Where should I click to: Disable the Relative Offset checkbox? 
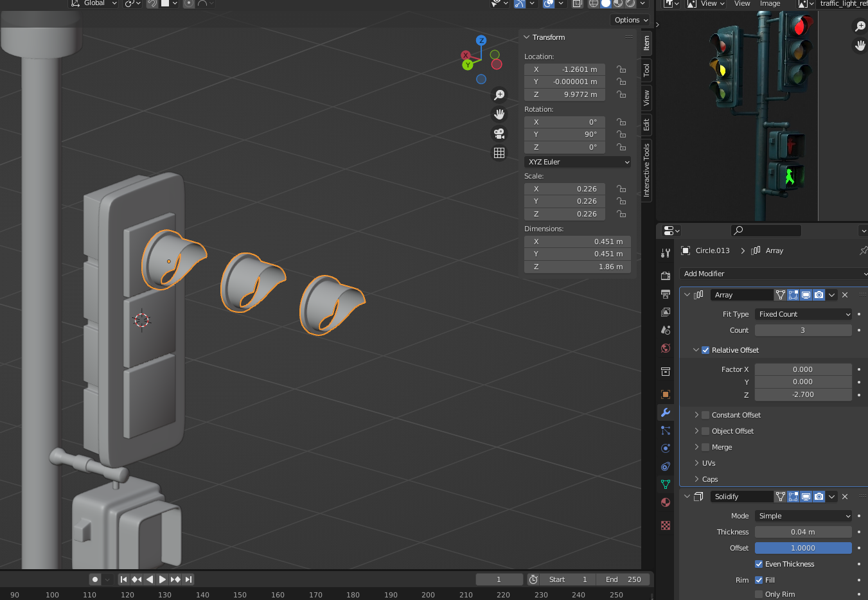705,350
